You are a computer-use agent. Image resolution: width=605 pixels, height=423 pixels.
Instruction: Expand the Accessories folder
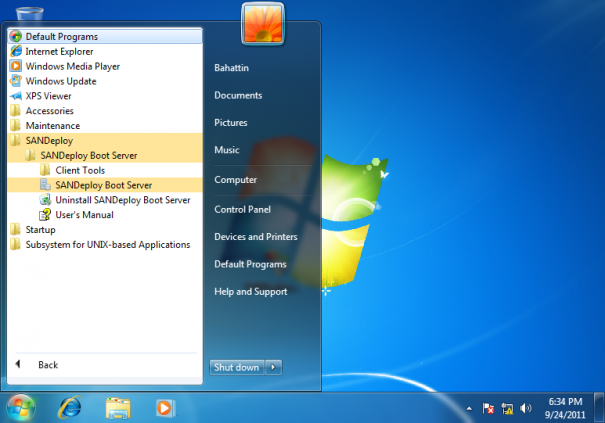coord(105,111)
